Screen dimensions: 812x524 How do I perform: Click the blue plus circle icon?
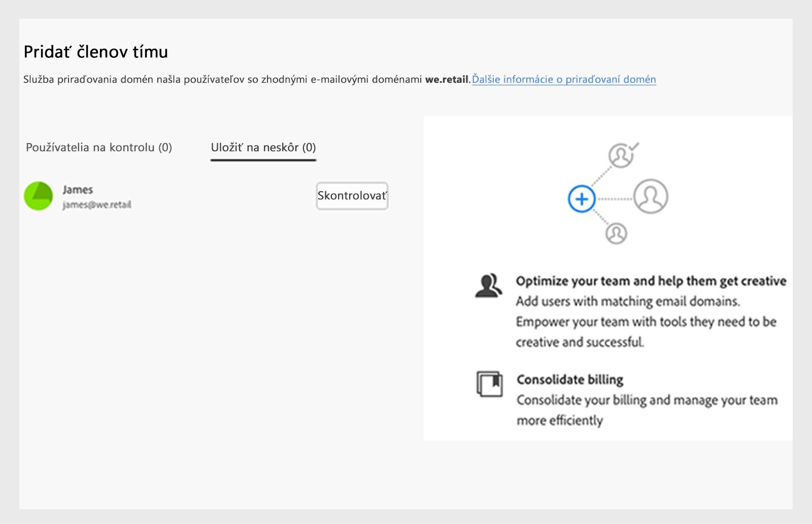(x=582, y=199)
